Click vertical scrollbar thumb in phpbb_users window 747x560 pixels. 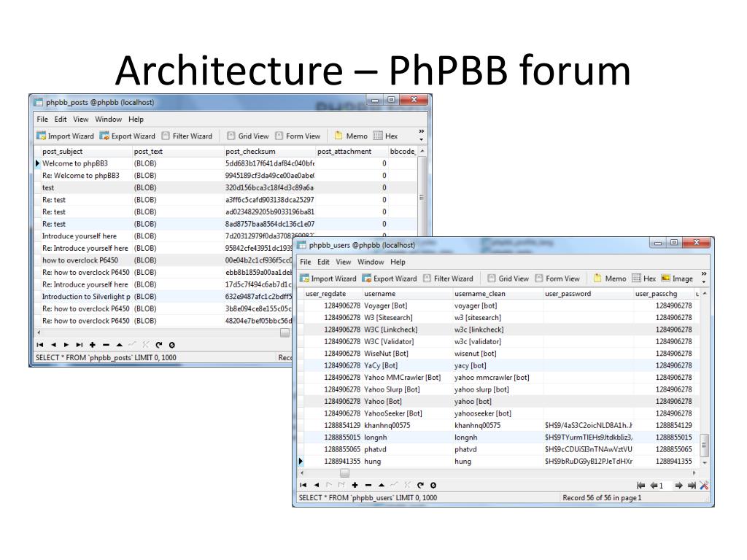click(704, 446)
